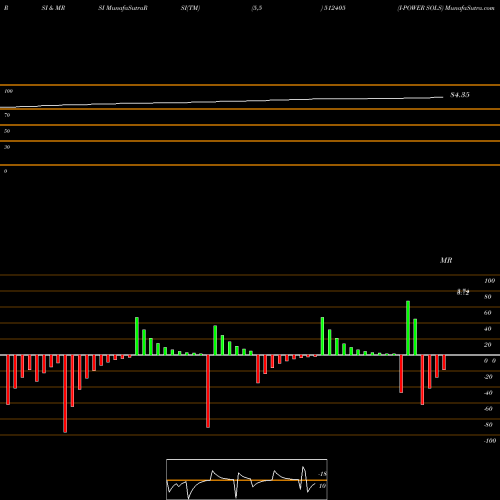Screen dimensions: 500x500
Task: Click the MR axis '-20' label
Action: click(x=488, y=377)
